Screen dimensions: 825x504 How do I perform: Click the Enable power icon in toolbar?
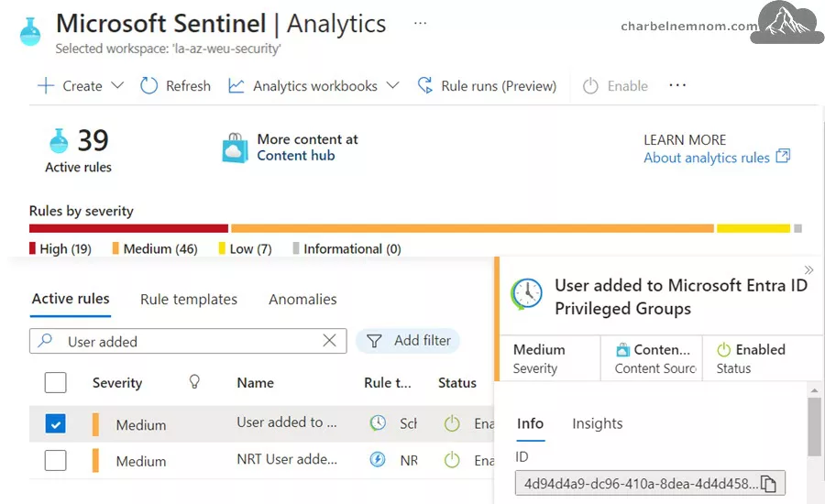[590, 86]
